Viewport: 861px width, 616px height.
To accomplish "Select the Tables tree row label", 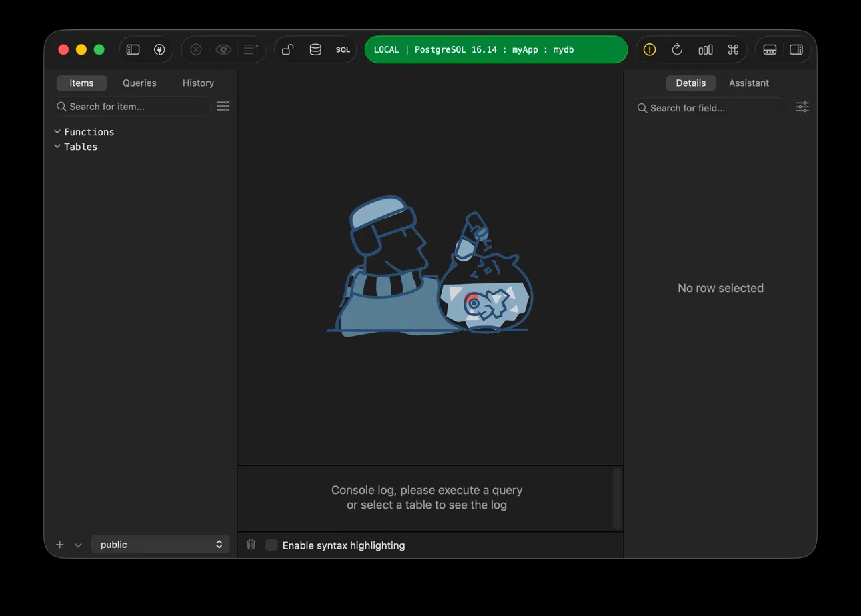I will pos(81,147).
